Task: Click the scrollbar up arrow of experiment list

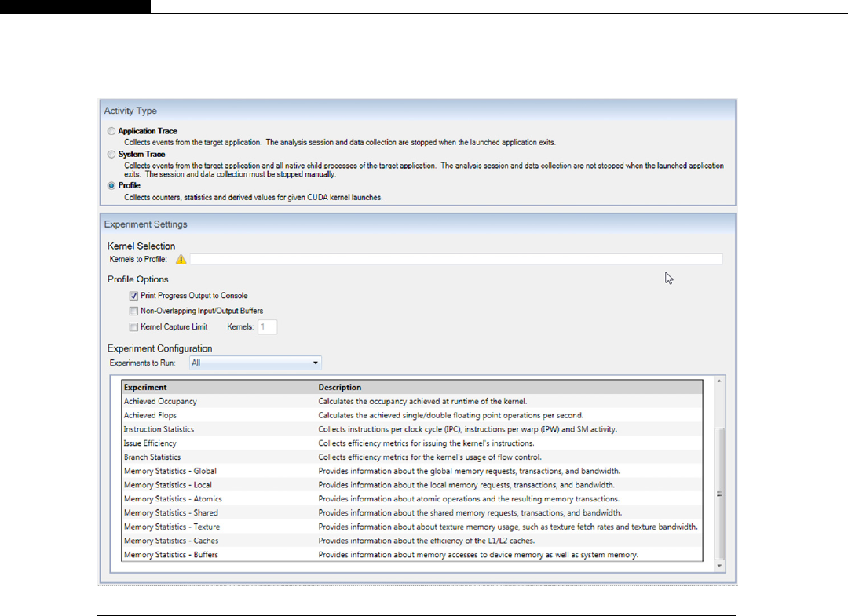Action: point(719,381)
